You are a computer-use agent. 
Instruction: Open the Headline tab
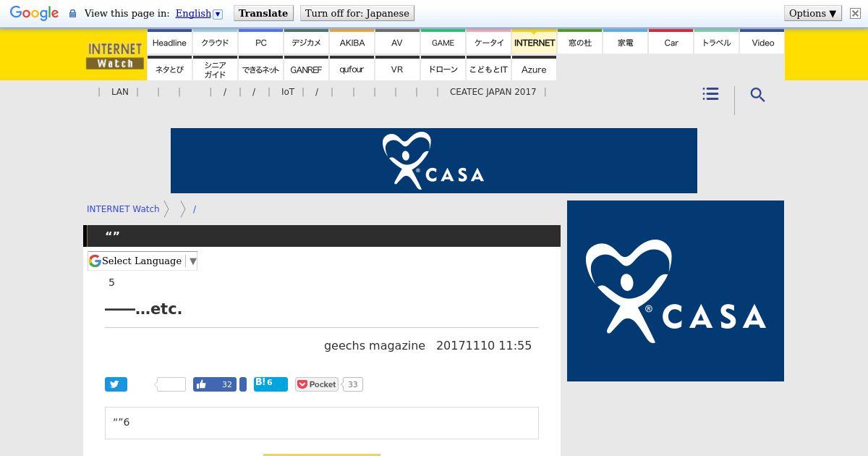click(x=169, y=42)
